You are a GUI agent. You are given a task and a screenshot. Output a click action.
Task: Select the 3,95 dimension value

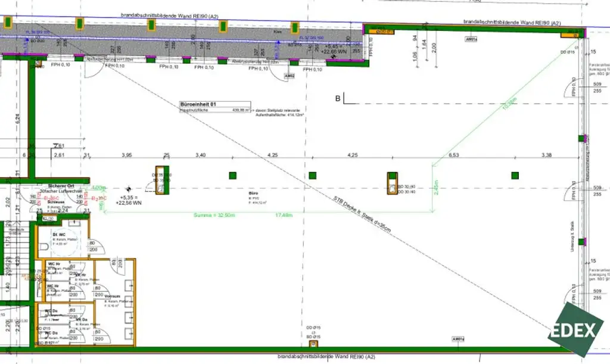(x=127, y=155)
